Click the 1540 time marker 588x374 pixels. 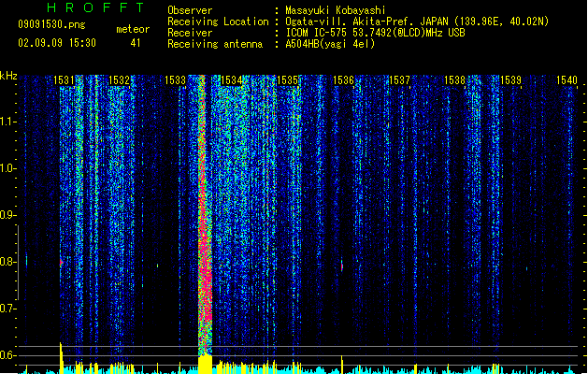(566, 80)
